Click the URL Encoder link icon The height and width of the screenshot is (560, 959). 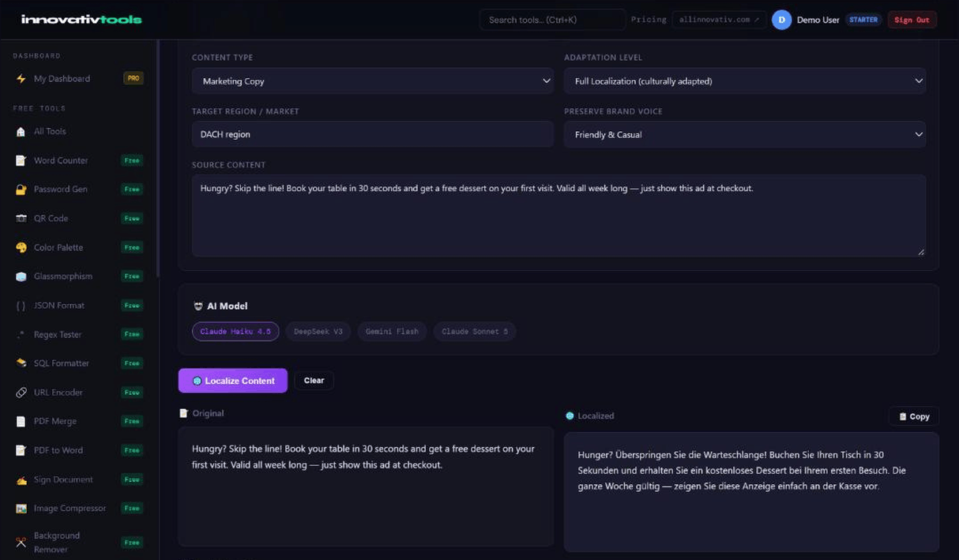[x=21, y=393]
